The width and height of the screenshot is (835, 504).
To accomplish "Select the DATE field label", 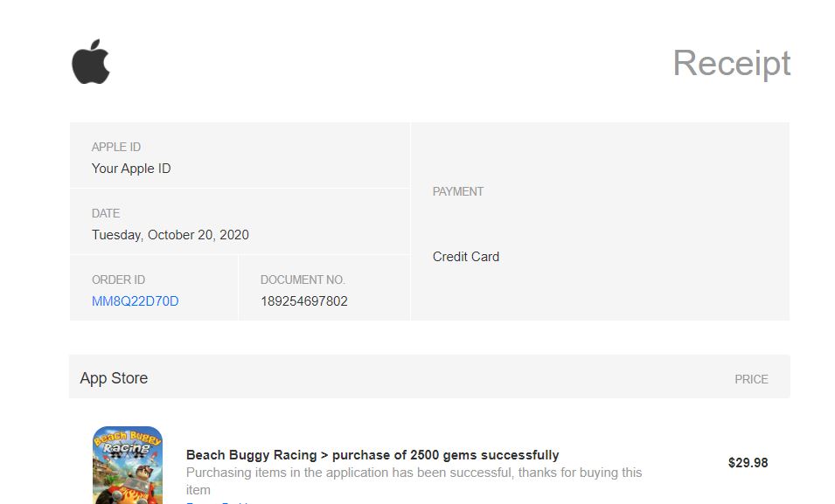I will (x=106, y=213).
